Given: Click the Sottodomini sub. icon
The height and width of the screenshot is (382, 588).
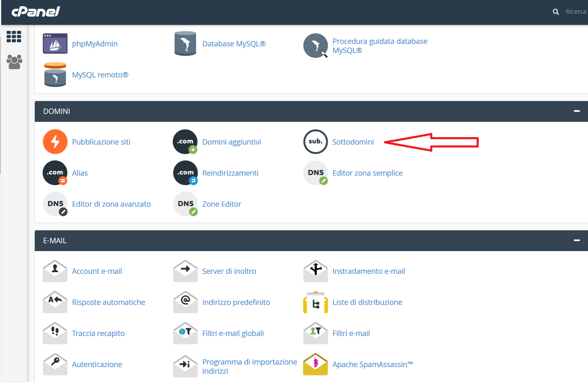Looking at the screenshot, I should click(316, 142).
